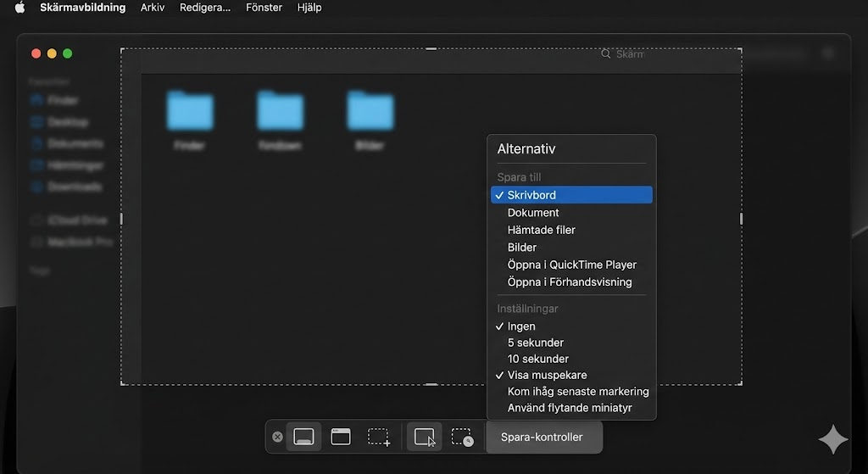Click the Spara-kontroller button

(542, 438)
